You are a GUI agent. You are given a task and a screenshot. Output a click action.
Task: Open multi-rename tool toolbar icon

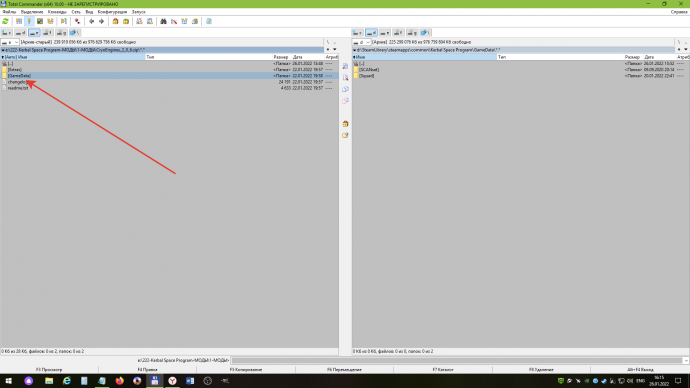[174, 21]
